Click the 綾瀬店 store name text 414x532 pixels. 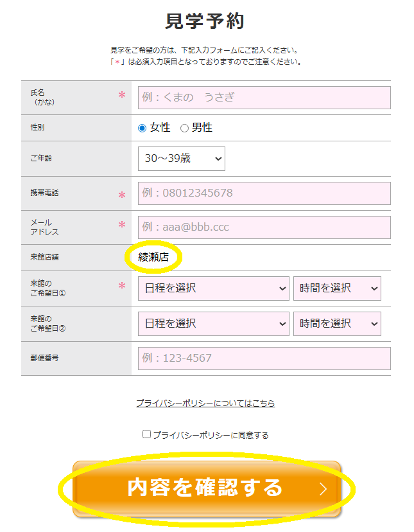click(x=153, y=258)
